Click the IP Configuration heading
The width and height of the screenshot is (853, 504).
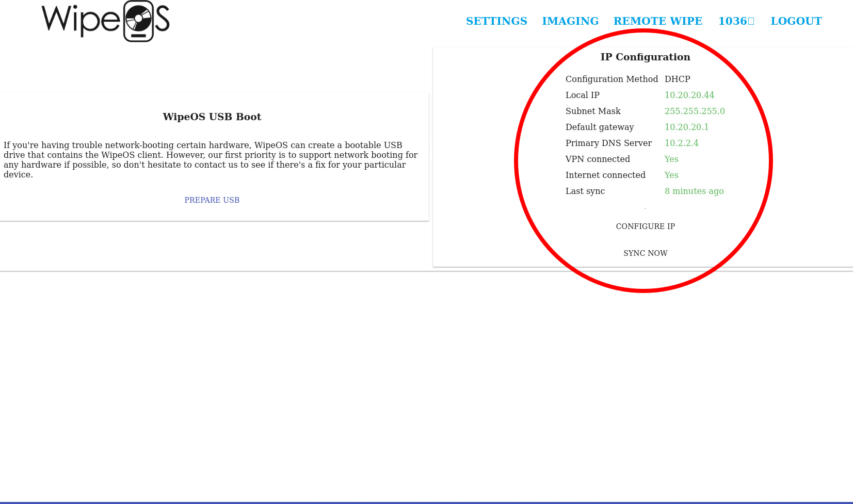pyautogui.click(x=646, y=57)
